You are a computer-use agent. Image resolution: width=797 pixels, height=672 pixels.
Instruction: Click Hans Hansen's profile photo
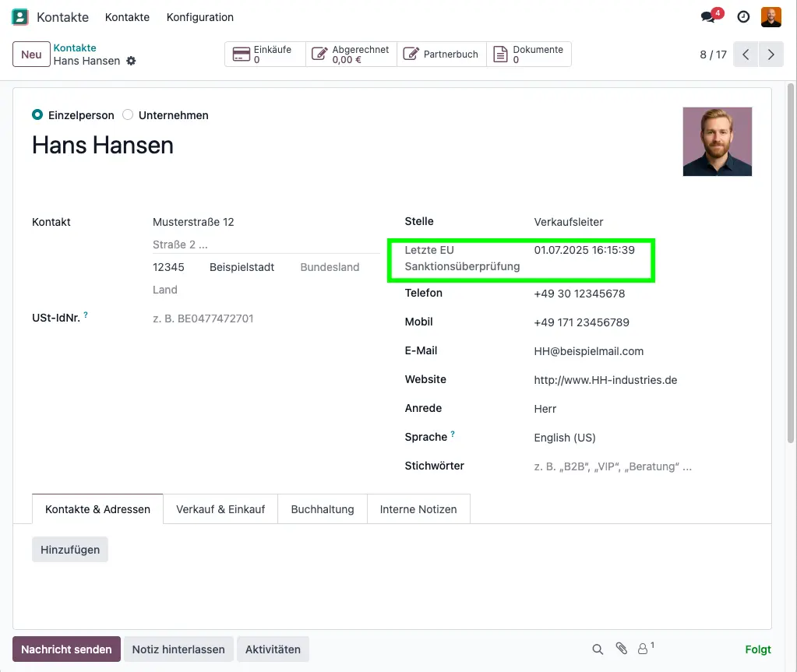[x=717, y=142]
